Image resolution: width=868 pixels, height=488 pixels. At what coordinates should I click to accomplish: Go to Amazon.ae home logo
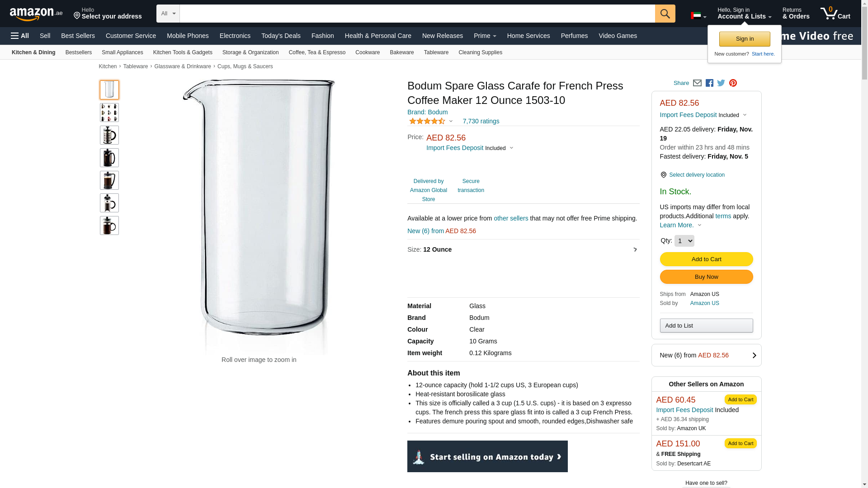point(36,14)
